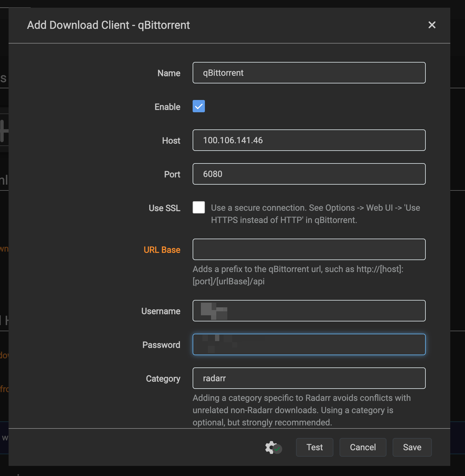Click into the empty URL Base field
This screenshot has width=465, height=476.
click(x=309, y=249)
